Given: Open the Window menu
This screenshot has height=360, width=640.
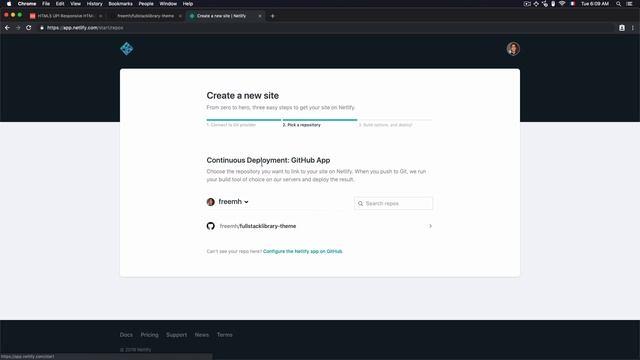Looking at the screenshot, I should [x=168, y=4].
